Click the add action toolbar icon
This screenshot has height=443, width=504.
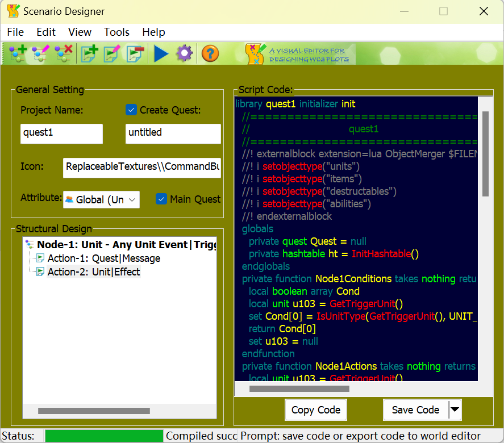(90, 53)
